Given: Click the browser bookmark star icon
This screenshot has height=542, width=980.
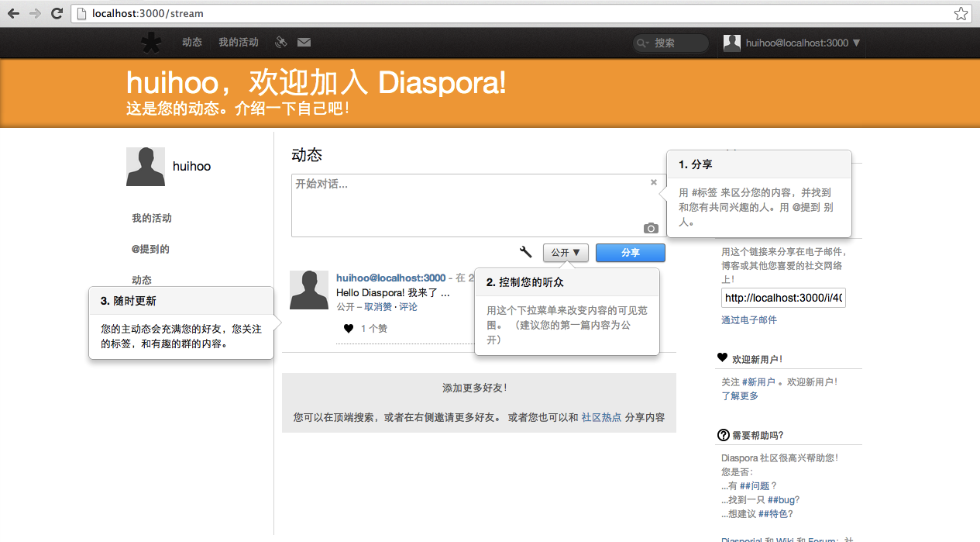Looking at the screenshot, I should [x=960, y=13].
